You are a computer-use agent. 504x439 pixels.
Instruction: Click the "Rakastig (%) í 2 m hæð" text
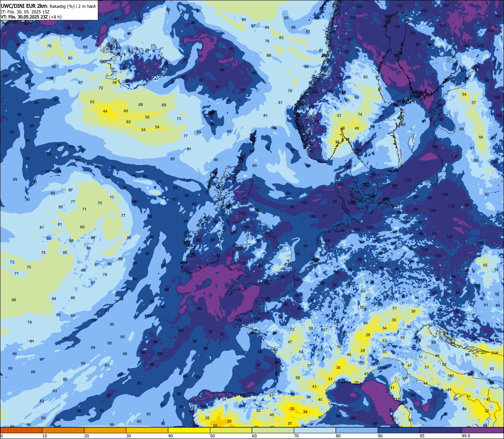[x=72, y=6]
